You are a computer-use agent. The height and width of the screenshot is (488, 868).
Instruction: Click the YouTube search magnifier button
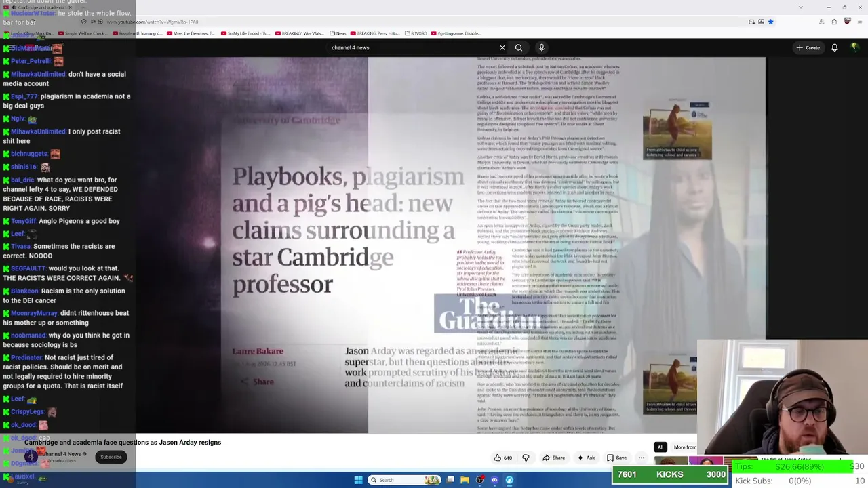pyautogui.click(x=519, y=47)
